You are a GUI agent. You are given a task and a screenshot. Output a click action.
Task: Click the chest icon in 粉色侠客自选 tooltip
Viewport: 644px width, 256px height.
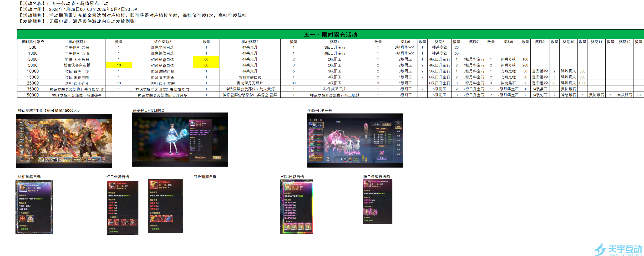point(367,184)
